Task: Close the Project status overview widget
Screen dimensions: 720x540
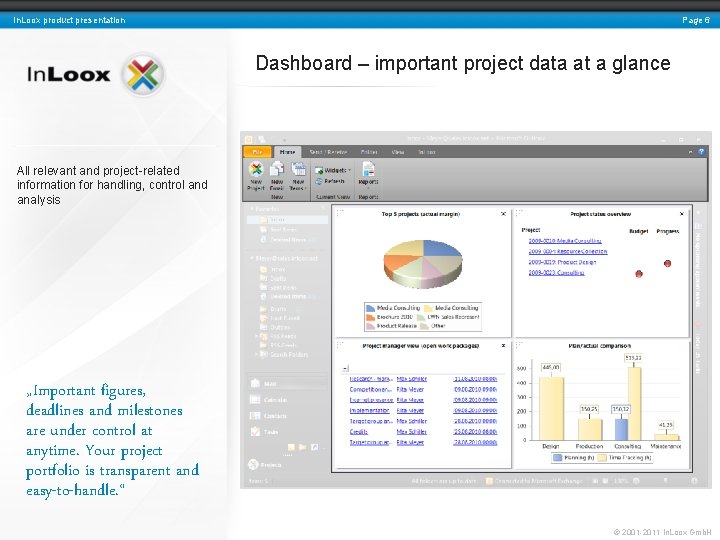Action: coord(682,214)
